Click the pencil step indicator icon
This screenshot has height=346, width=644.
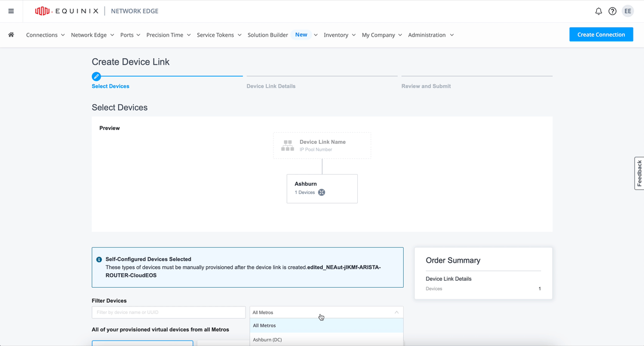(x=97, y=76)
